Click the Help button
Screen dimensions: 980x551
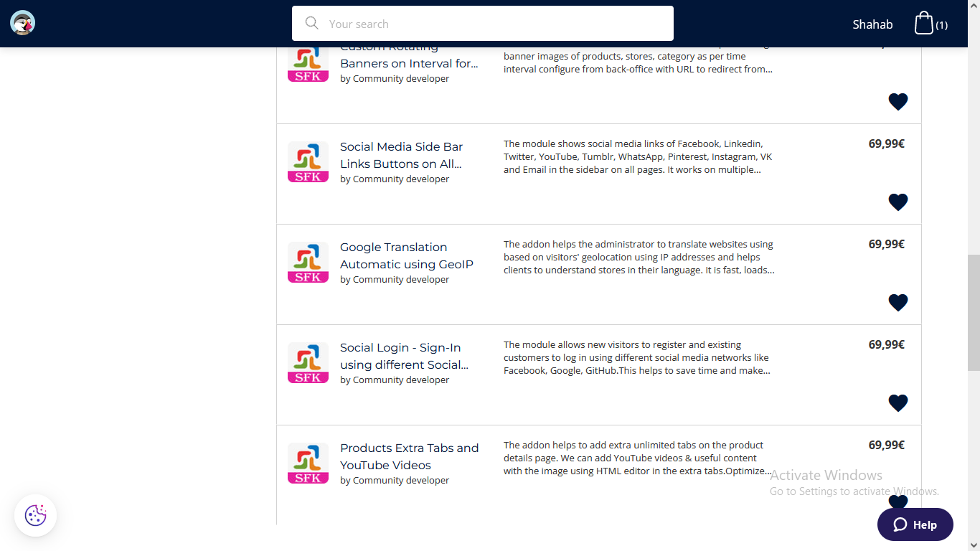(x=915, y=524)
